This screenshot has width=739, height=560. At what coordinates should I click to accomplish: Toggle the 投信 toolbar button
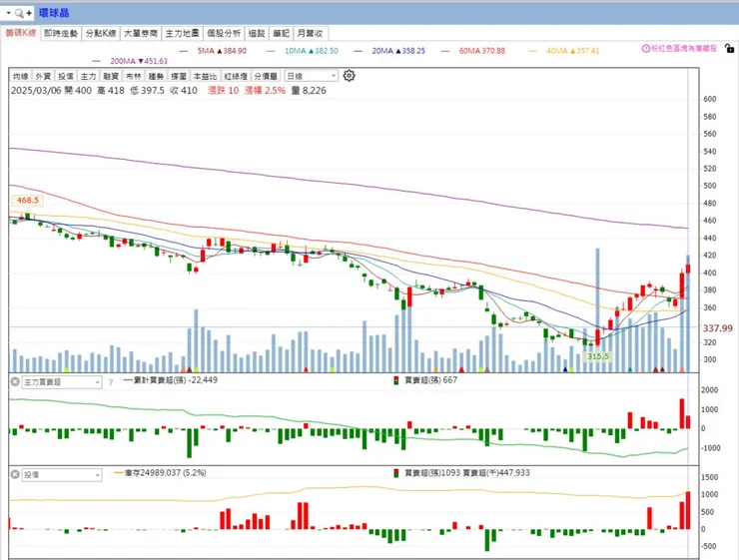(66, 76)
